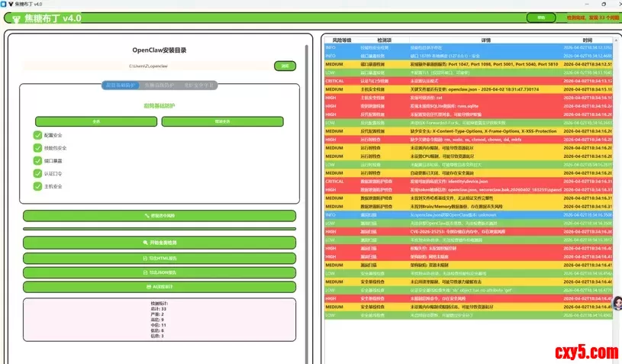The height and width of the screenshot is (364, 622).
Task: Sort by the 检测项 column header
Action: [385, 40]
